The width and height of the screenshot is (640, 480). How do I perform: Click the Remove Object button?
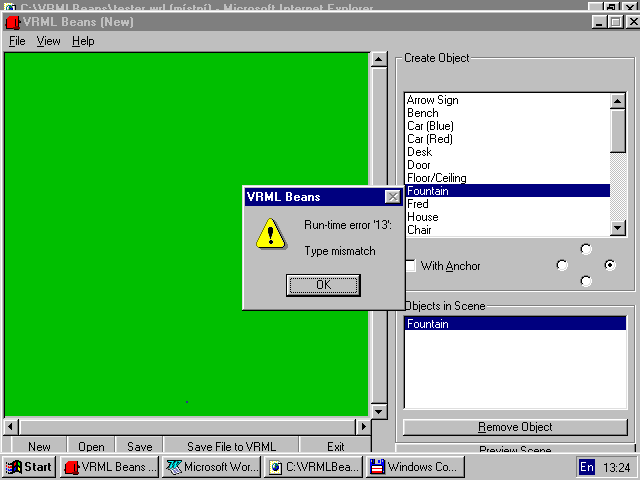click(515, 427)
